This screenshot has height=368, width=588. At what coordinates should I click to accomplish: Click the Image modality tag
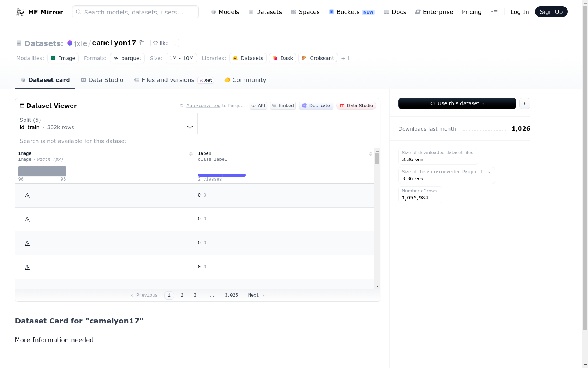click(63, 58)
